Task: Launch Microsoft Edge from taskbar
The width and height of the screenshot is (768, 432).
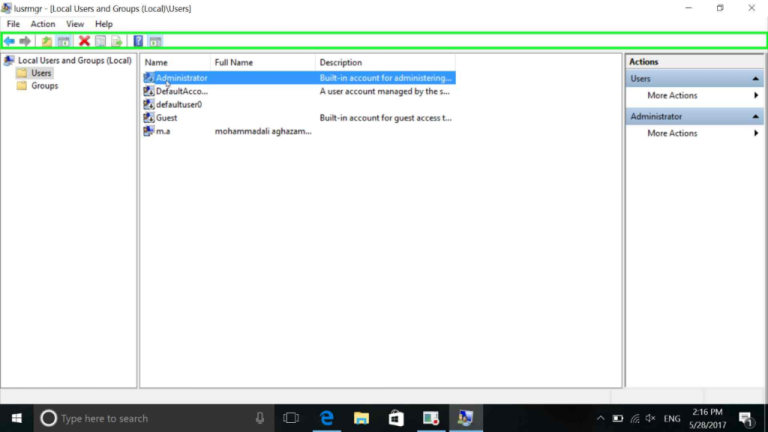Action: coord(326,418)
